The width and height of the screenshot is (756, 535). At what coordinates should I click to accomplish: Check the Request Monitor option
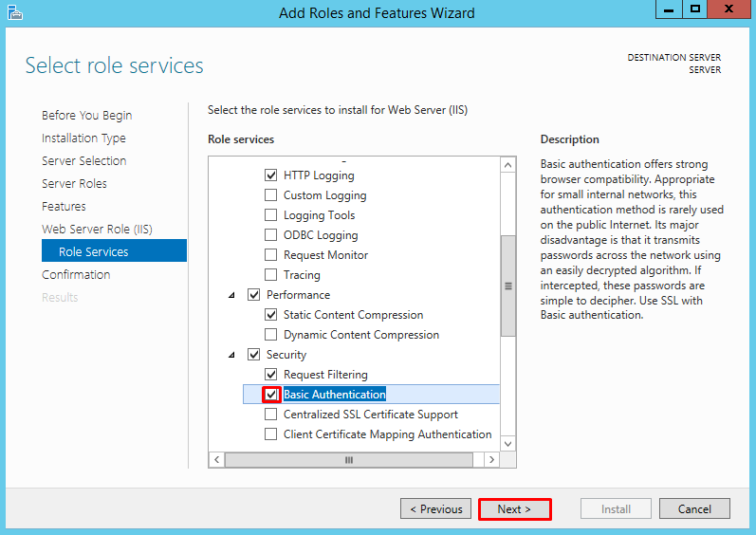271,255
